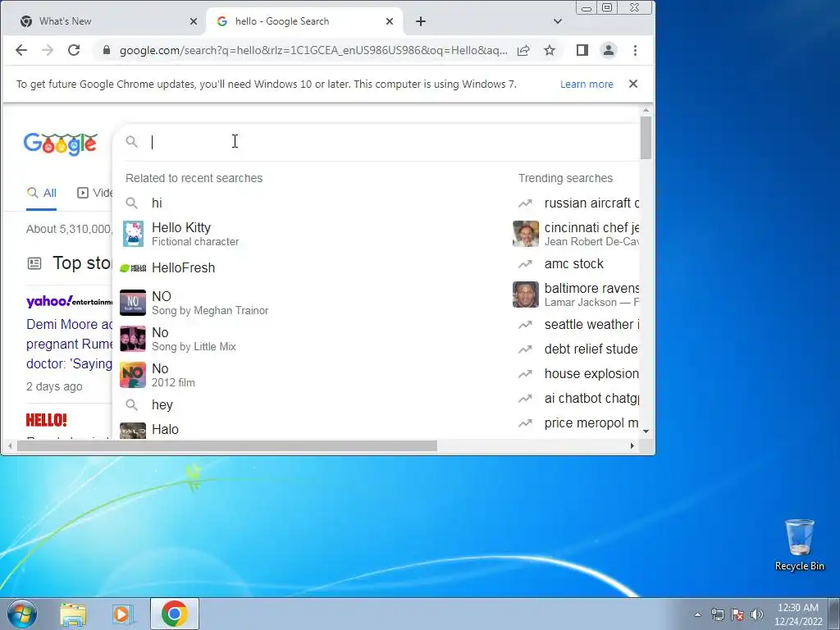Open the volume speaker tray icon

(757, 614)
